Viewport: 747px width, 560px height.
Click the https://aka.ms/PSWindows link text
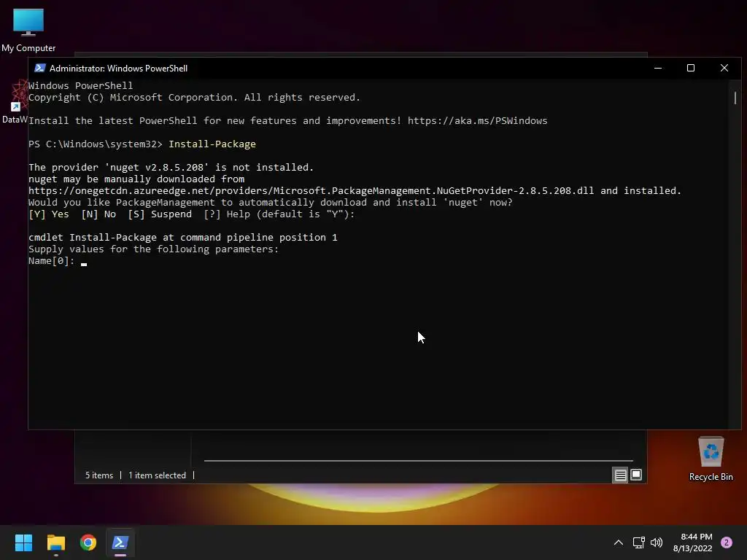click(477, 121)
